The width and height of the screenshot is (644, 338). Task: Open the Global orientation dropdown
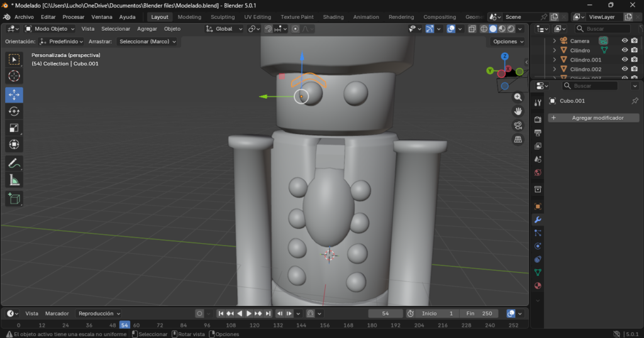coord(224,29)
